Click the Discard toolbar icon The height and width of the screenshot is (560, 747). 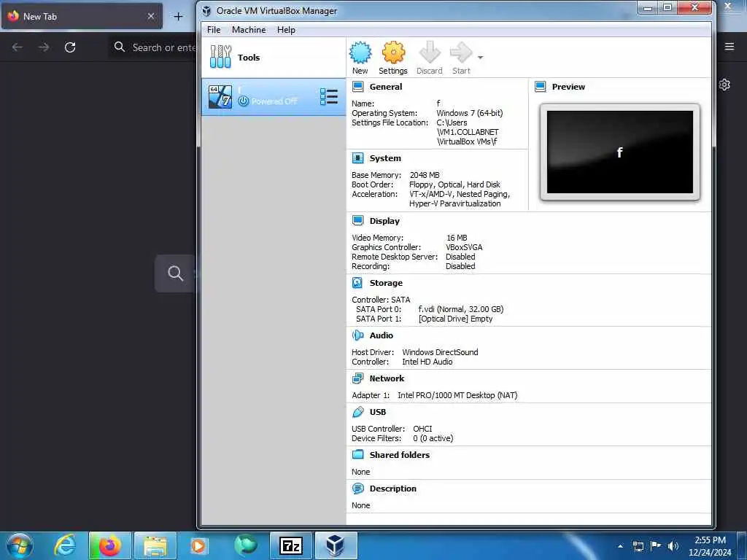point(429,52)
